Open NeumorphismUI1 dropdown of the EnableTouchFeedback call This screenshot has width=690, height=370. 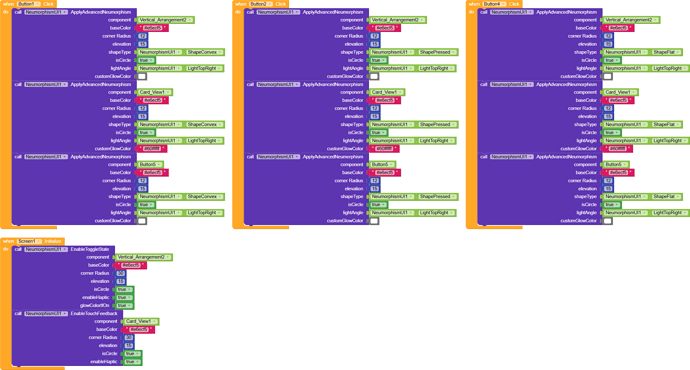click(46, 314)
